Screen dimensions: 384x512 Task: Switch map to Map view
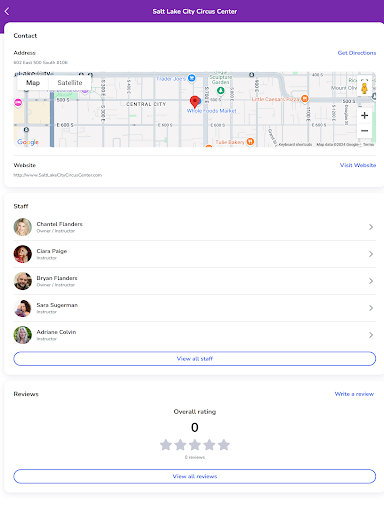[33, 83]
